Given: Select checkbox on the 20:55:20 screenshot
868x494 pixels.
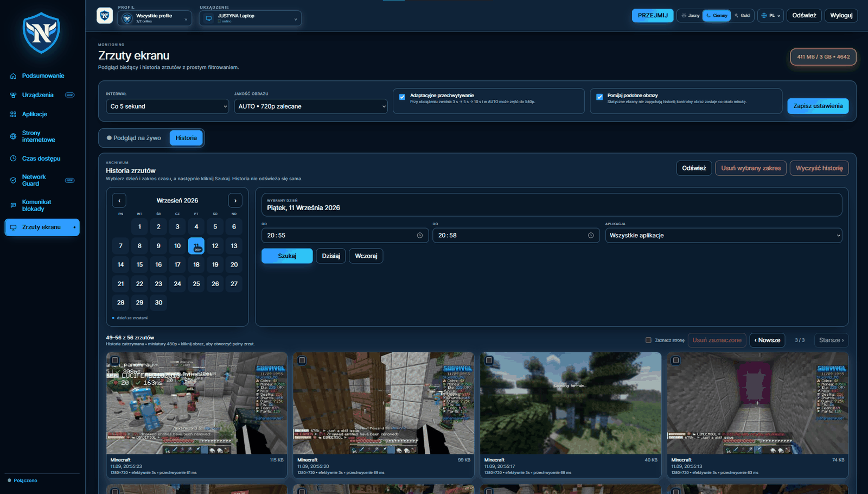Looking at the screenshot, I should click(302, 360).
